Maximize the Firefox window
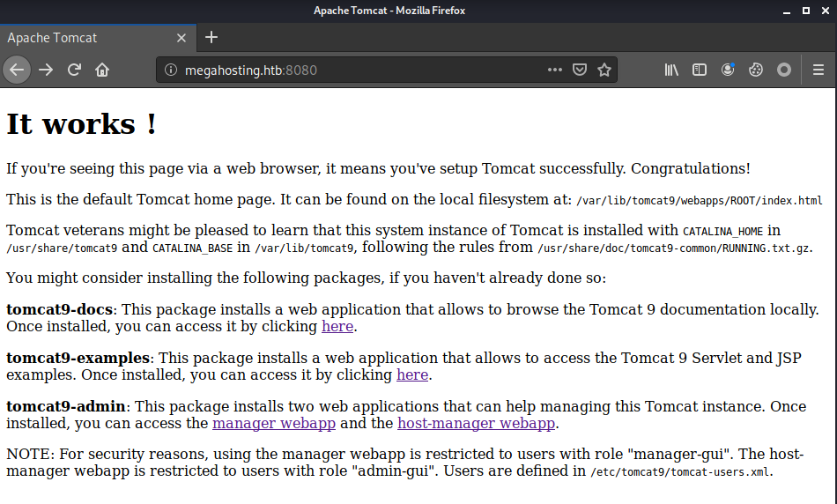The width and height of the screenshot is (837, 504). [x=806, y=11]
